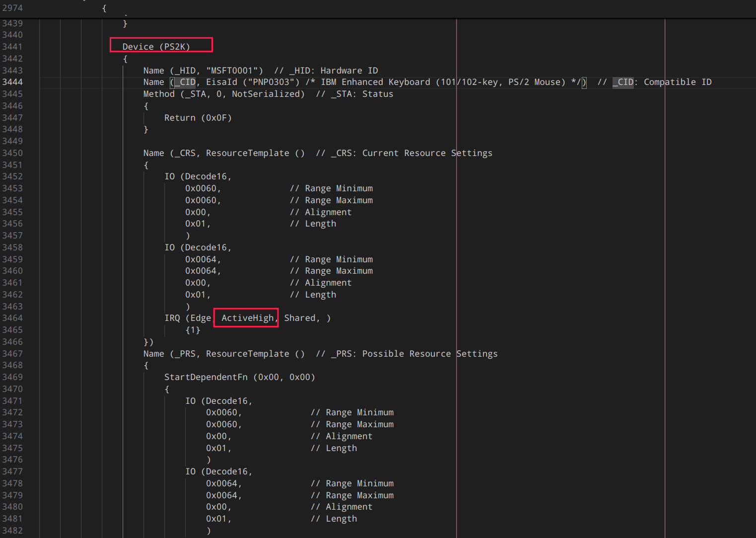Click "Range Maximum" comment on line 3454
The image size is (756, 538).
click(x=339, y=200)
